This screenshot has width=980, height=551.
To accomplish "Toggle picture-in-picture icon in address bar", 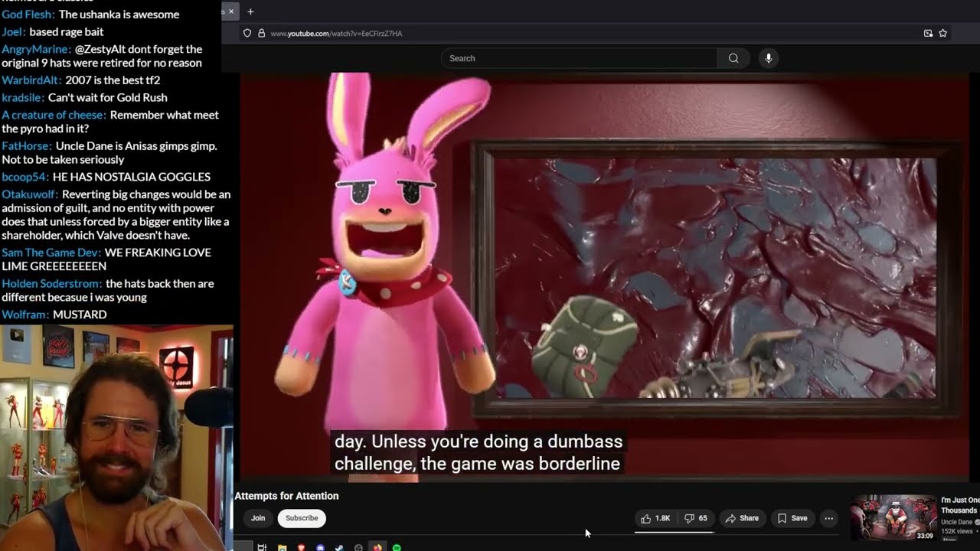I will (928, 34).
